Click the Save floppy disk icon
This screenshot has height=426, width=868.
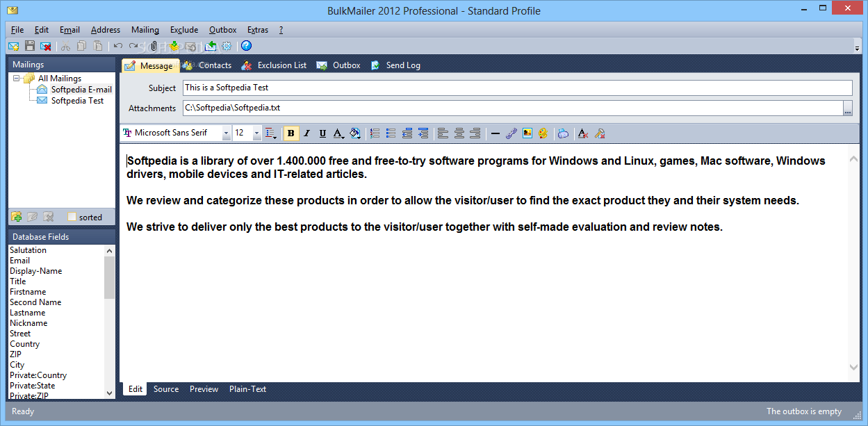(x=30, y=46)
